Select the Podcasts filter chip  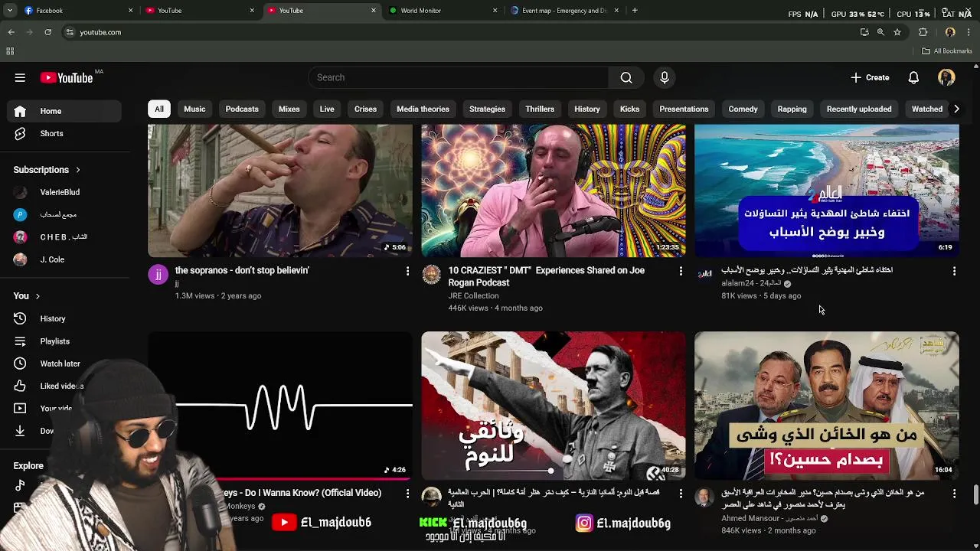[x=242, y=109]
